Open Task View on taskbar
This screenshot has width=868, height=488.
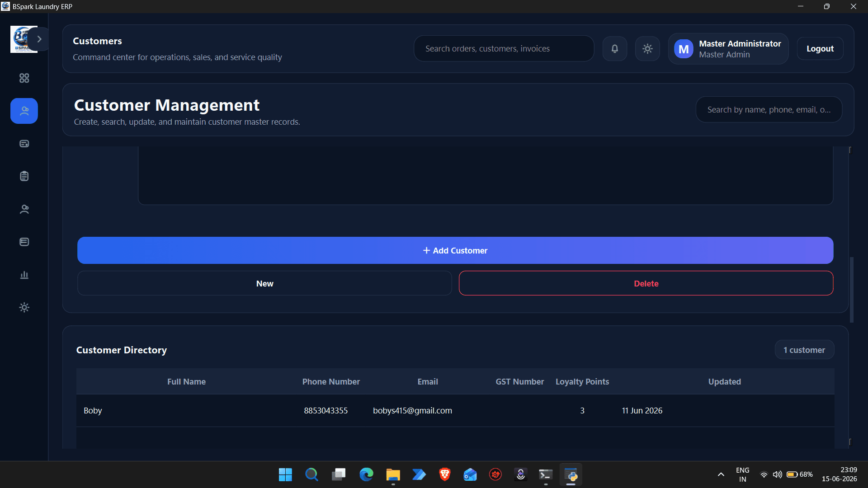click(x=339, y=474)
